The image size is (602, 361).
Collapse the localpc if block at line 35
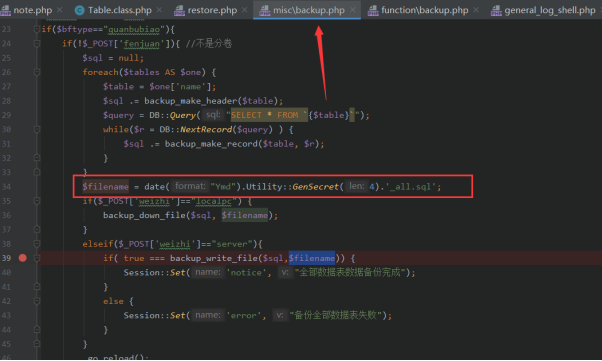(37, 201)
